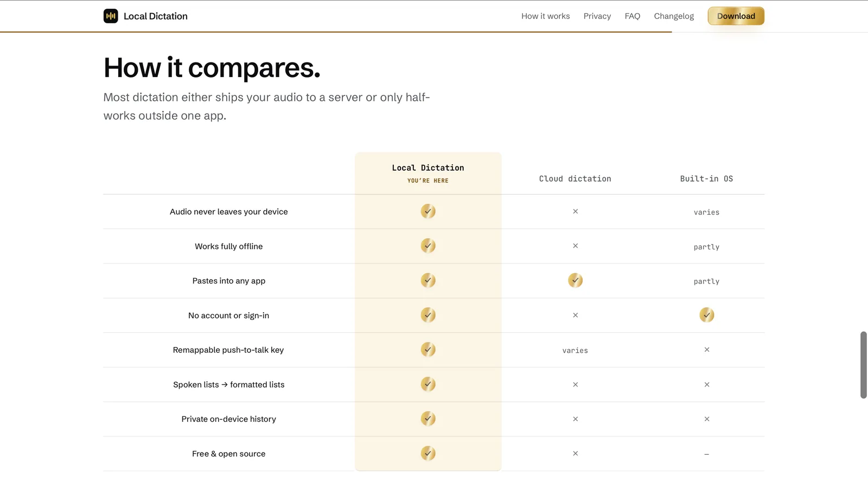Click the Local Dictation waveform logo icon

click(x=111, y=16)
